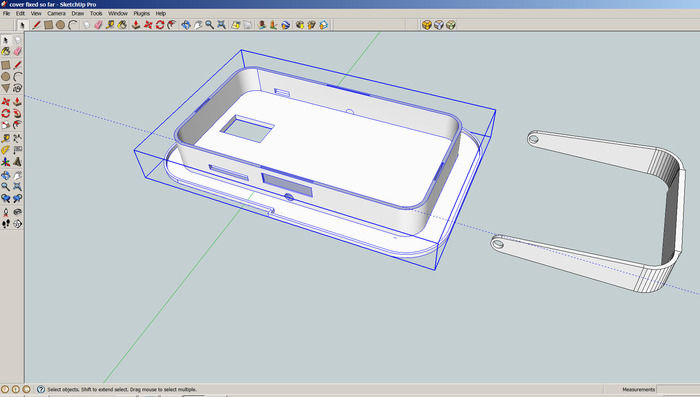Select pink Eraser in left tool palette
Screen dimensions: 700x397
pyautogui.click(x=17, y=51)
